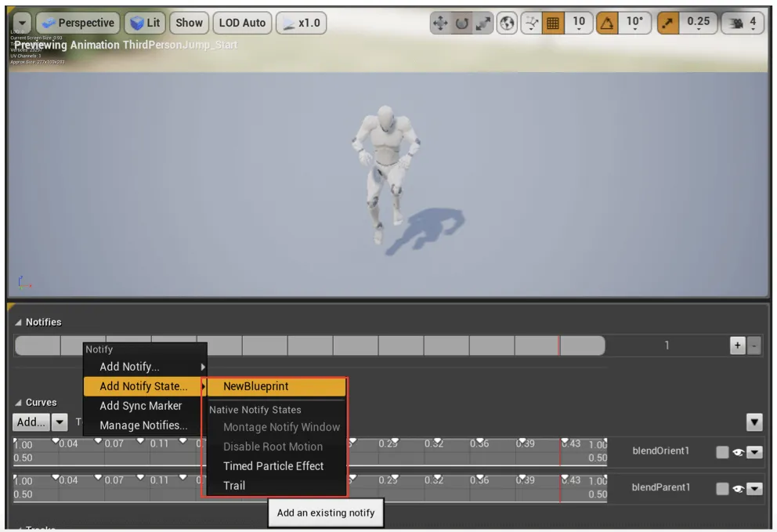The height and width of the screenshot is (532, 777).
Task: Toggle world coordinate space globe icon
Action: pos(507,23)
